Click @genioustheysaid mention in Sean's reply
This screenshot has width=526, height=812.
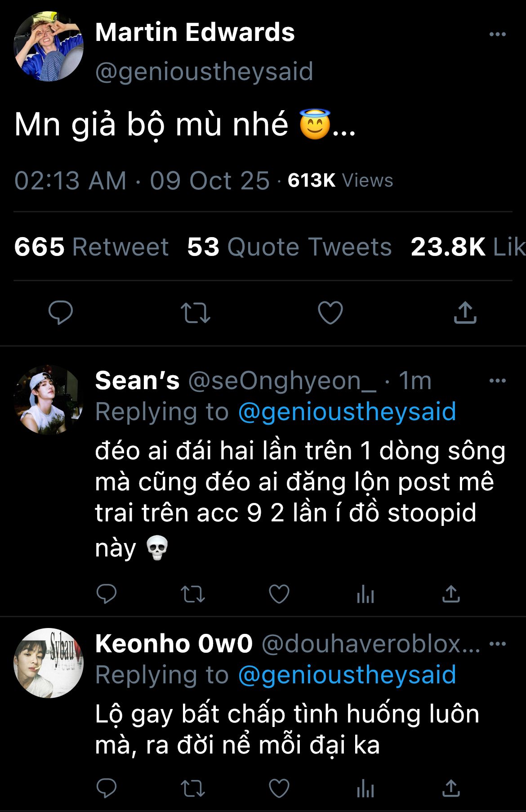pyautogui.click(x=347, y=412)
